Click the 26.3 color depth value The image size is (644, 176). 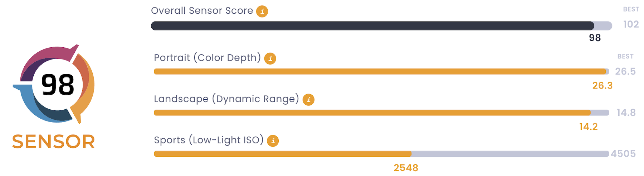(602, 86)
